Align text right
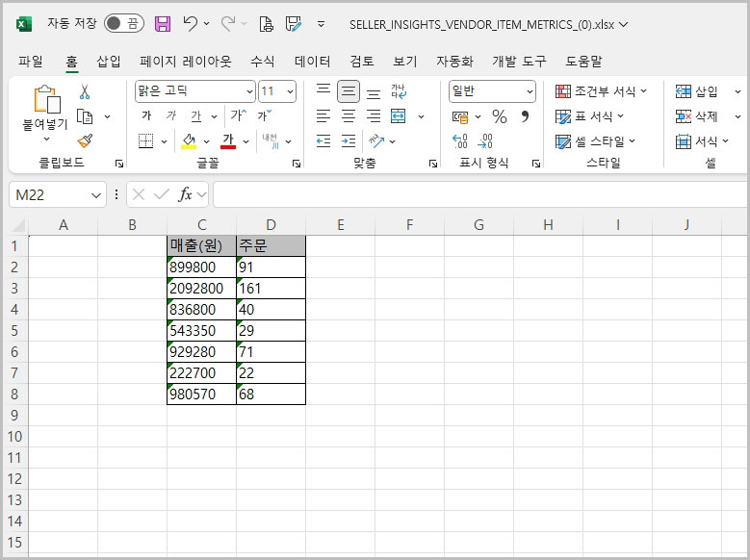750x560 pixels. (x=374, y=115)
